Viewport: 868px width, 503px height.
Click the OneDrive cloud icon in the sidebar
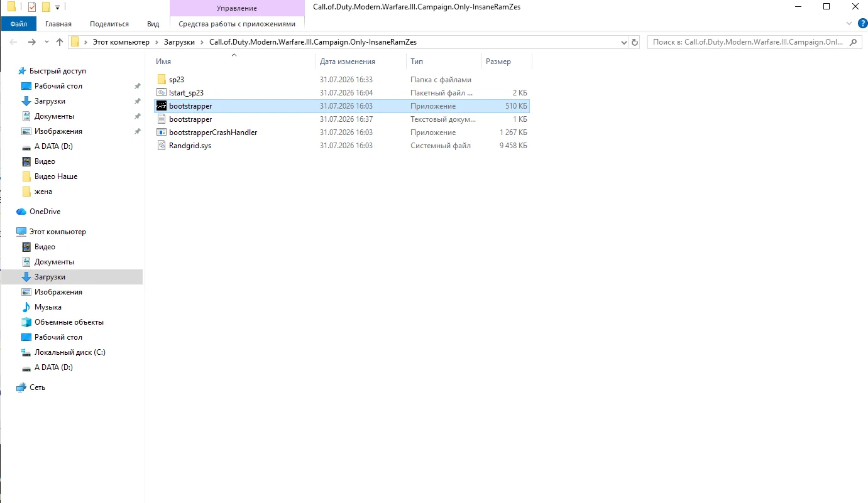coord(21,212)
